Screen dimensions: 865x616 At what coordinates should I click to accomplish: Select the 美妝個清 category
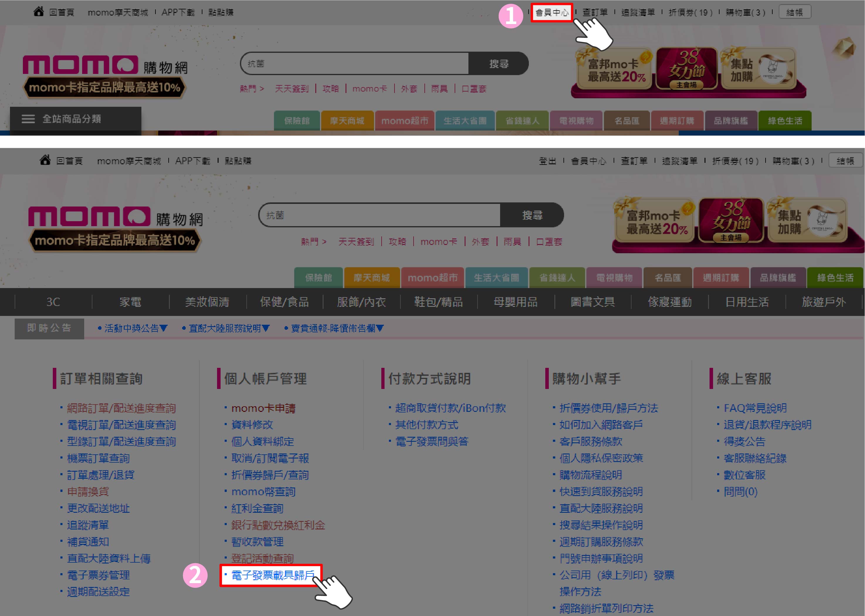pyautogui.click(x=207, y=302)
